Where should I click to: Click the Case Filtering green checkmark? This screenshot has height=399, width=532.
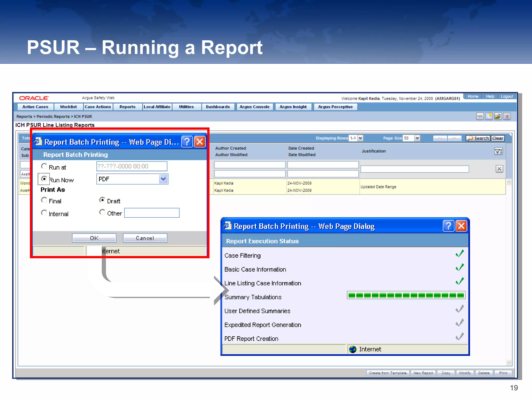point(460,254)
